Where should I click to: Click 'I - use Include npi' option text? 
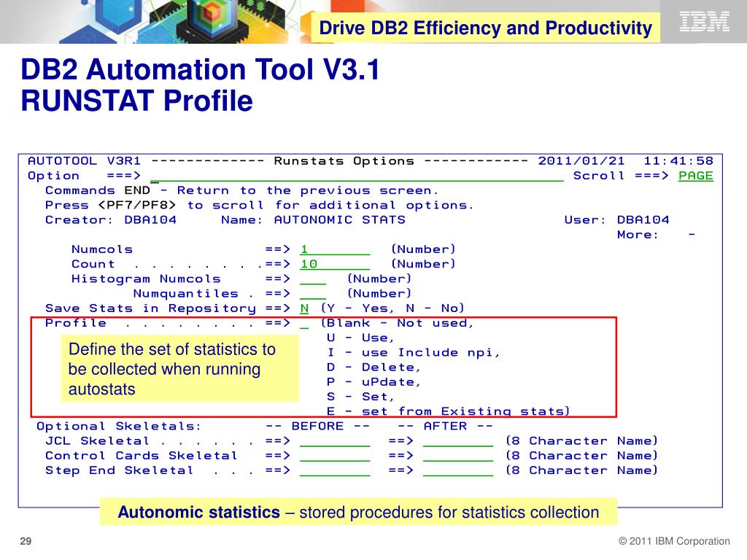pyautogui.click(x=413, y=353)
